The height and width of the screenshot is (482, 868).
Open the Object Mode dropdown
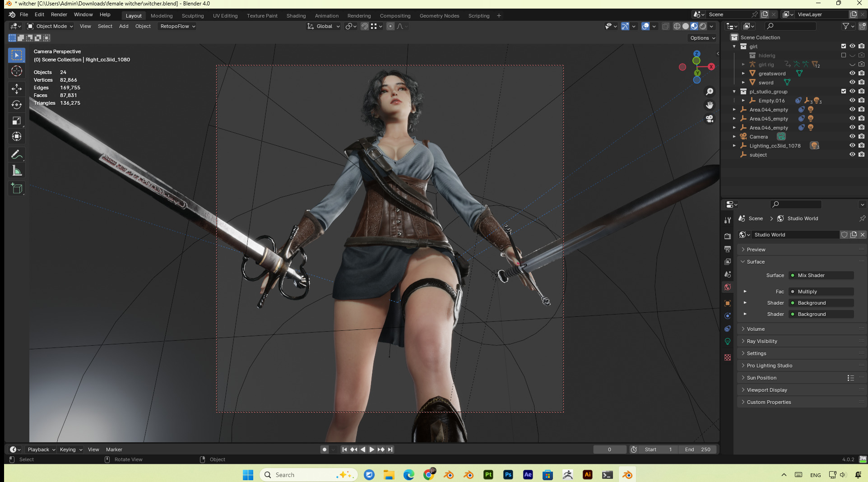pyautogui.click(x=50, y=26)
